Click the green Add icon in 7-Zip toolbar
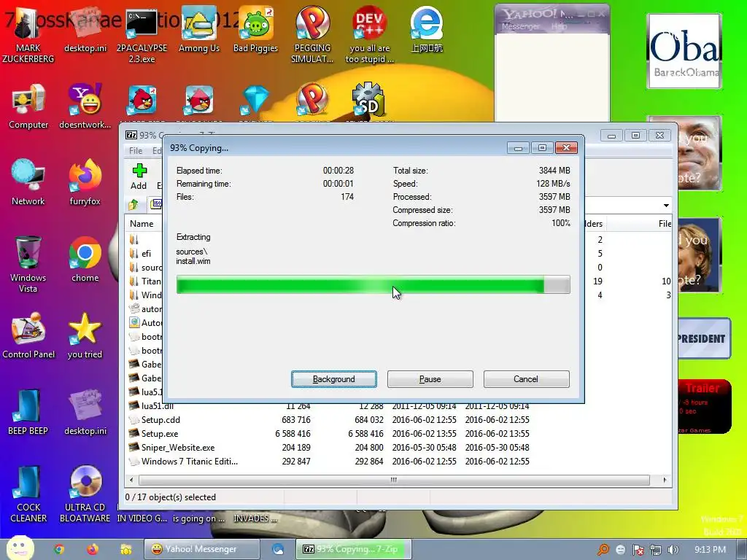The width and height of the screenshot is (747, 560). [139, 171]
